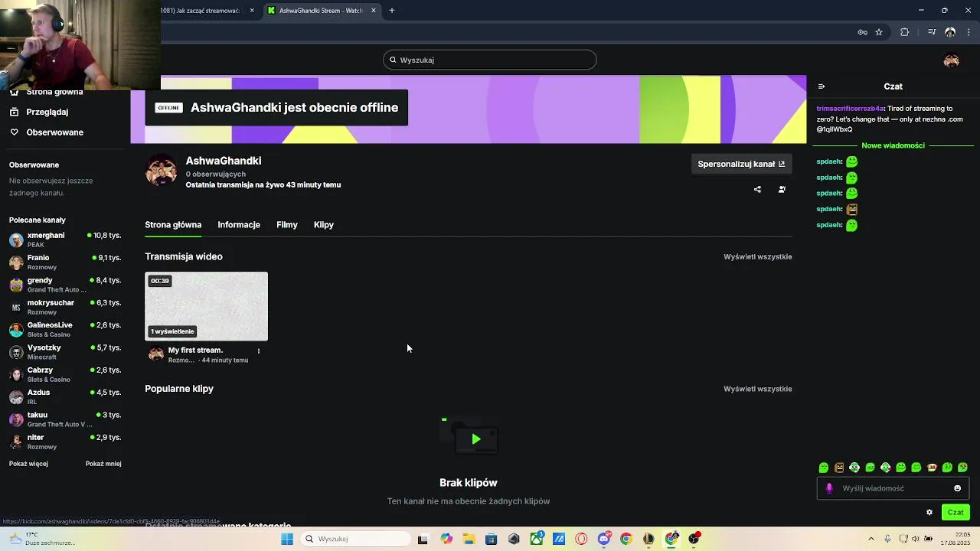This screenshot has width=980, height=551.
Task: Click the purple microphone icon in chat input
Action: click(x=829, y=488)
